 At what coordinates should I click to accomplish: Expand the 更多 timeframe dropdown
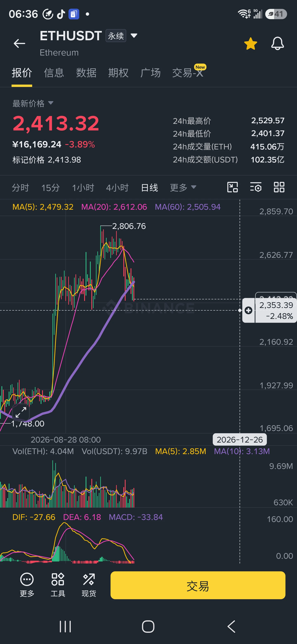(x=183, y=187)
